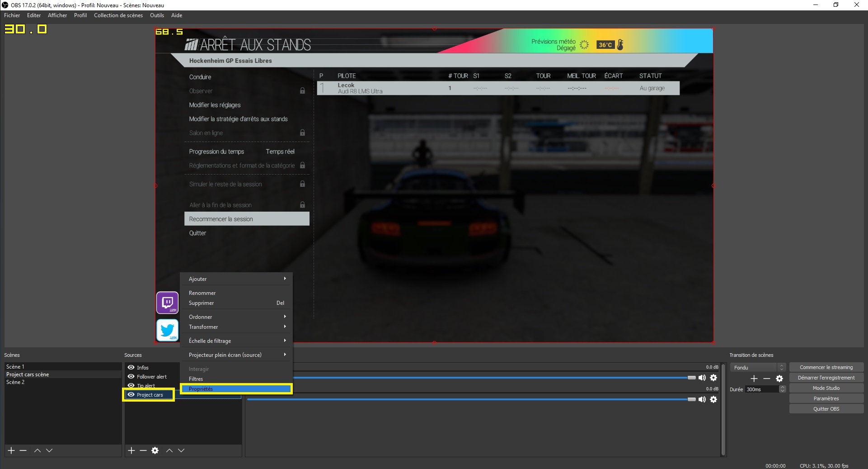Add a new scene with the plus icon
The width and height of the screenshot is (868, 469).
click(11, 450)
